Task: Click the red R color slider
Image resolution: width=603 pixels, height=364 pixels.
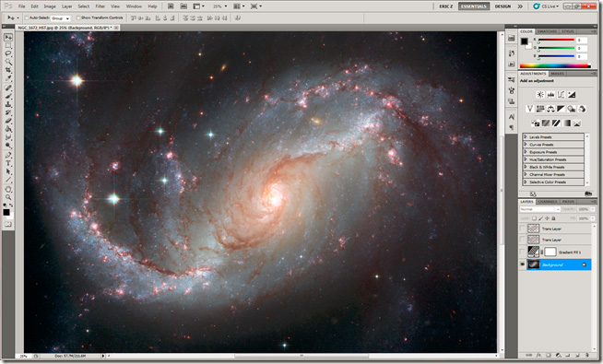Action: tap(556, 40)
